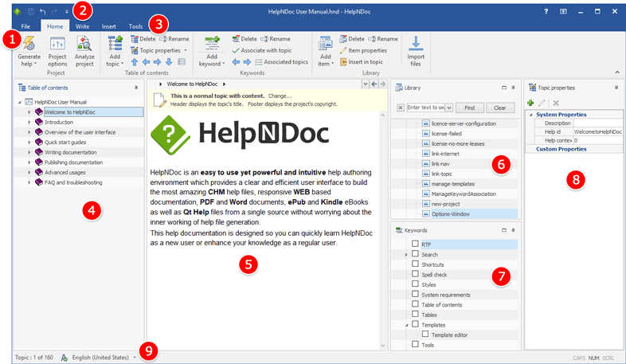The width and height of the screenshot is (626, 364).
Task: Collapse the System Properties section
Action: (x=531, y=115)
